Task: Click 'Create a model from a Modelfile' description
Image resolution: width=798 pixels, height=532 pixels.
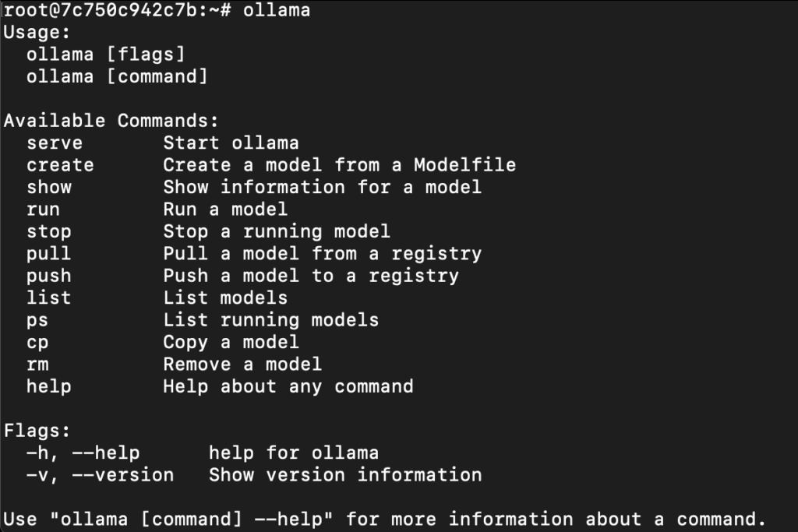Action: (339, 165)
